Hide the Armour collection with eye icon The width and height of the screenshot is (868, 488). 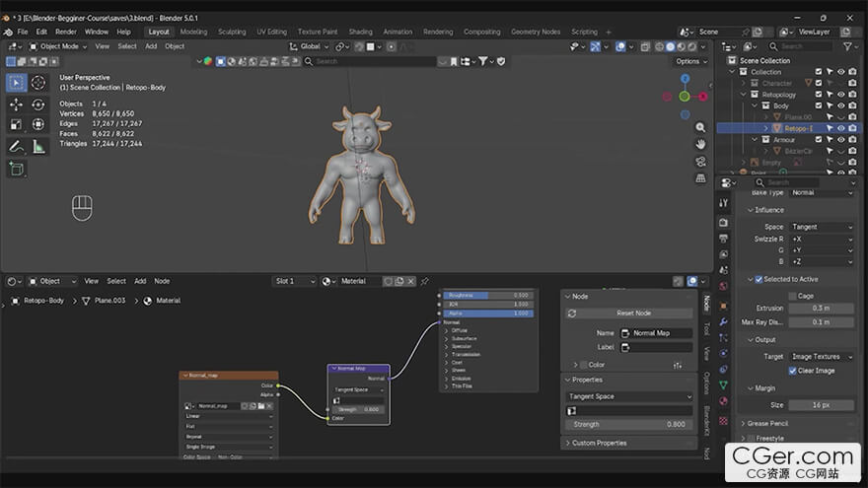(840, 139)
